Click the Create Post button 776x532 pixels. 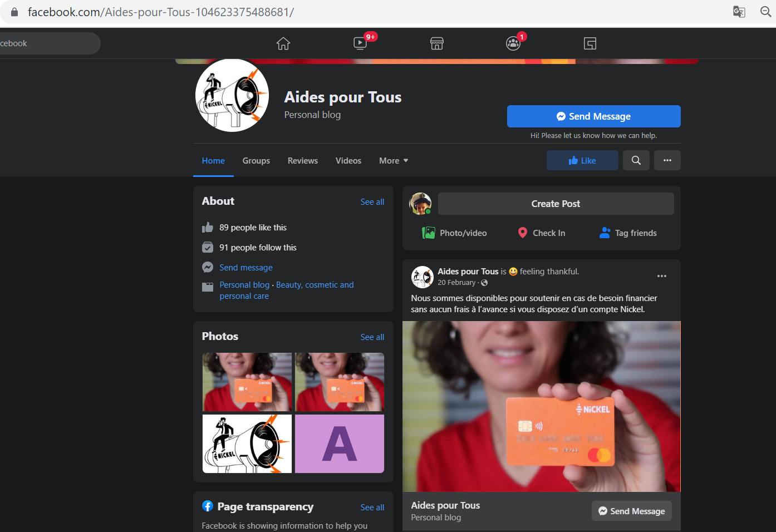(x=556, y=204)
